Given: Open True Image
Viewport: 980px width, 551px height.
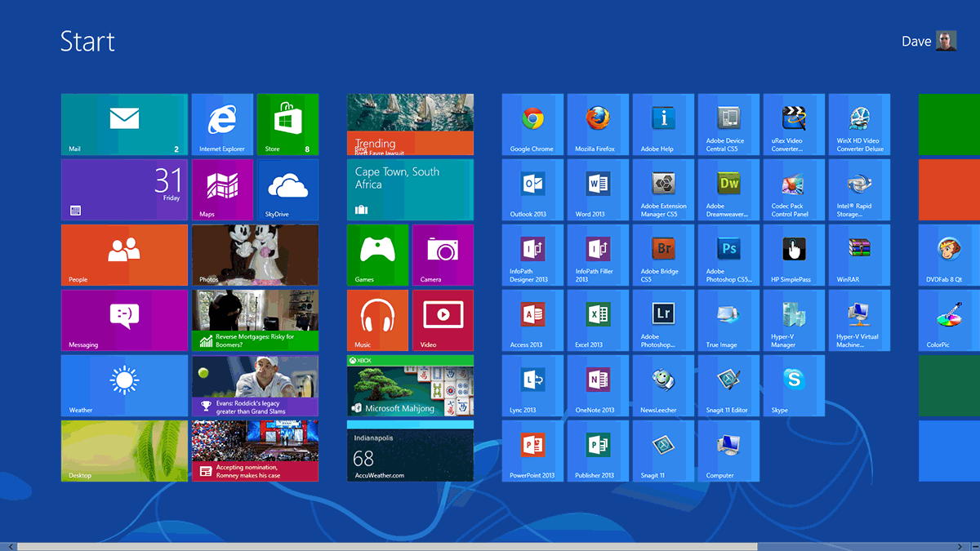Looking at the screenshot, I should 728,320.
